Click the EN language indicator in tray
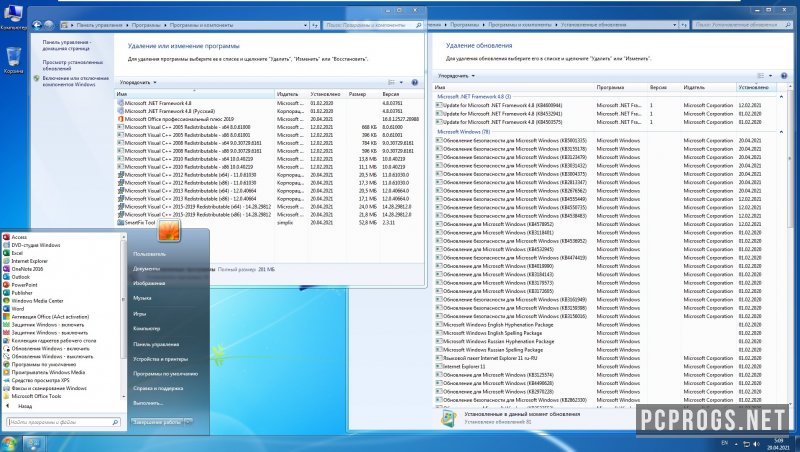 (x=724, y=443)
